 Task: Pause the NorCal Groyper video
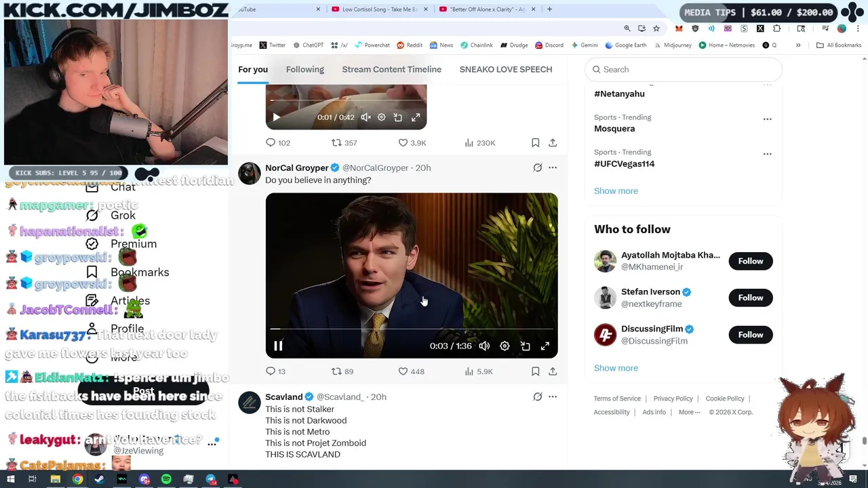(x=278, y=346)
